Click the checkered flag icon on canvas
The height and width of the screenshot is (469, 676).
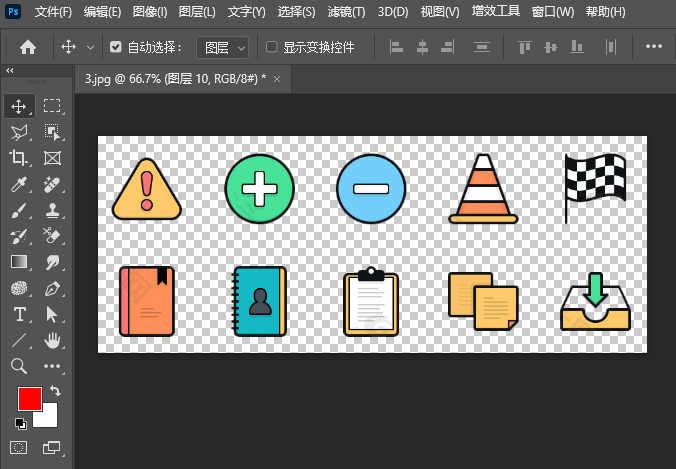595,188
